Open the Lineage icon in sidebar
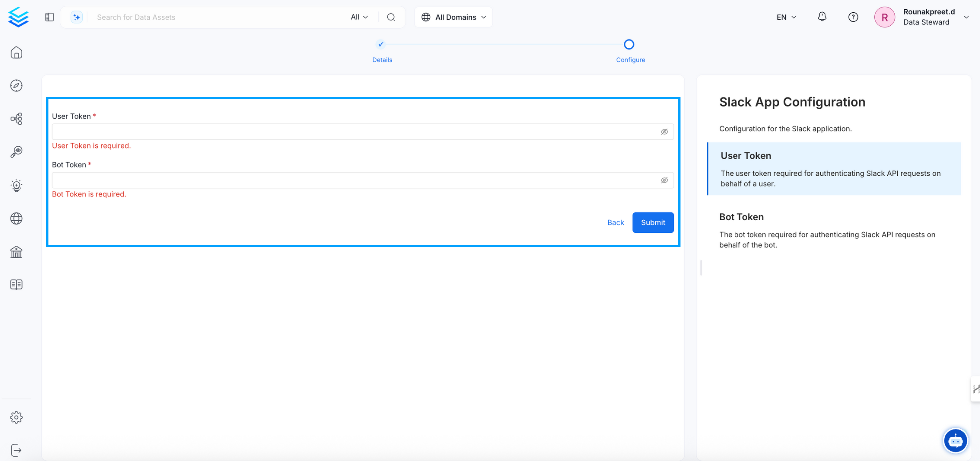 click(16, 119)
